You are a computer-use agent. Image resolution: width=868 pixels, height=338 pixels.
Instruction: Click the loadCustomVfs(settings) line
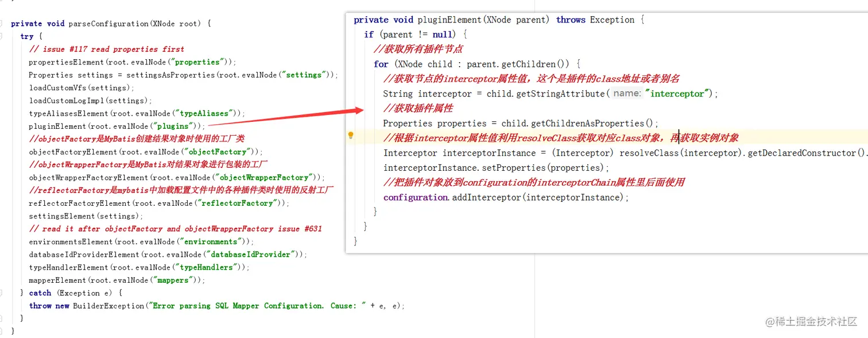pos(82,88)
